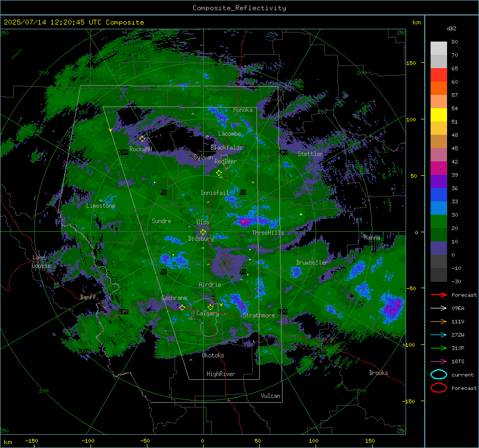Select the magenta 39–42 dBZ color swatch
The height and width of the screenshot is (448, 479).
439,168
